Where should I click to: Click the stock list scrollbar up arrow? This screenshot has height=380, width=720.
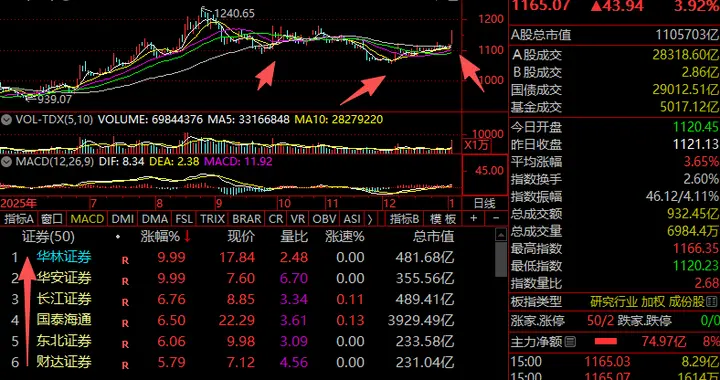[x=501, y=235]
